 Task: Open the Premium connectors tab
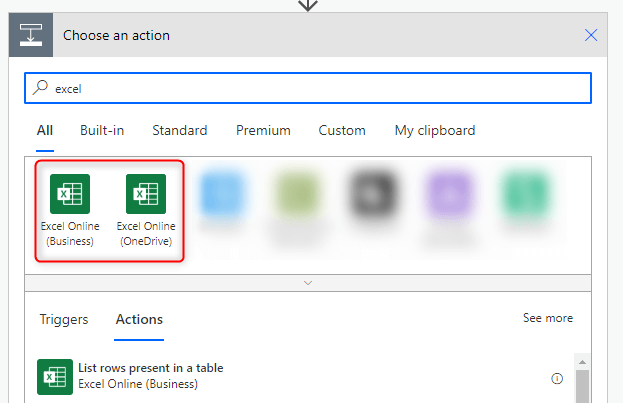pyautogui.click(x=263, y=130)
